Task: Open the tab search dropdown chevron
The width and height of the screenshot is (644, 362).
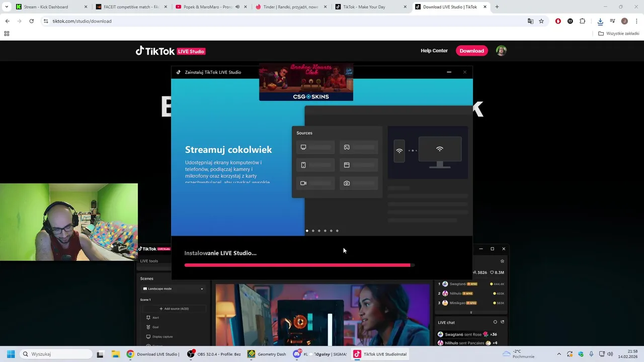Action: click(x=7, y=7)
